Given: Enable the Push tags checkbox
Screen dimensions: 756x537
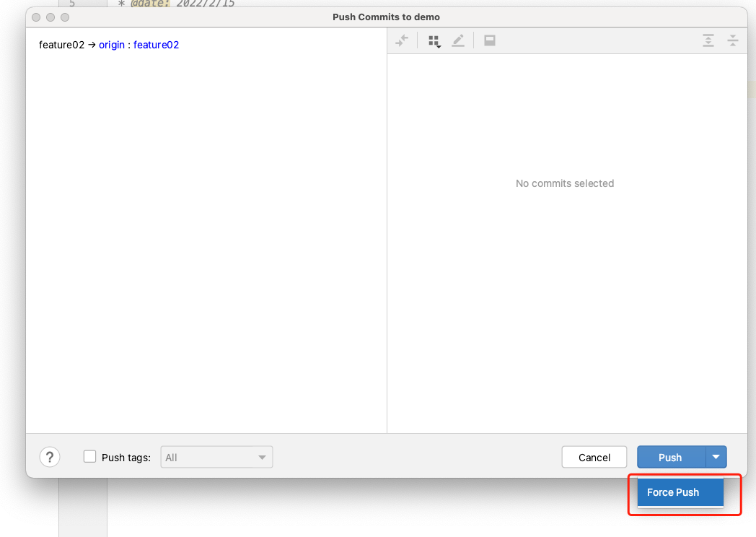Looking at the screenshot, I should pyautogui.click(x=89, y=456).
